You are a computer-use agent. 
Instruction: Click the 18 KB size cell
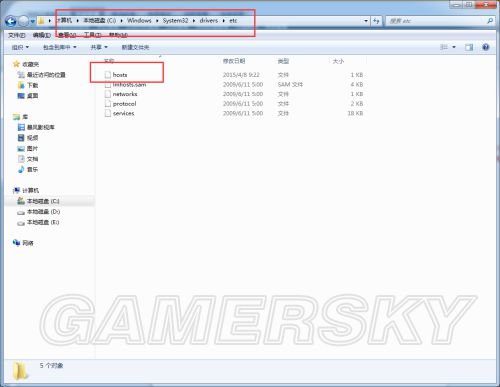click(x=355, y=113)
